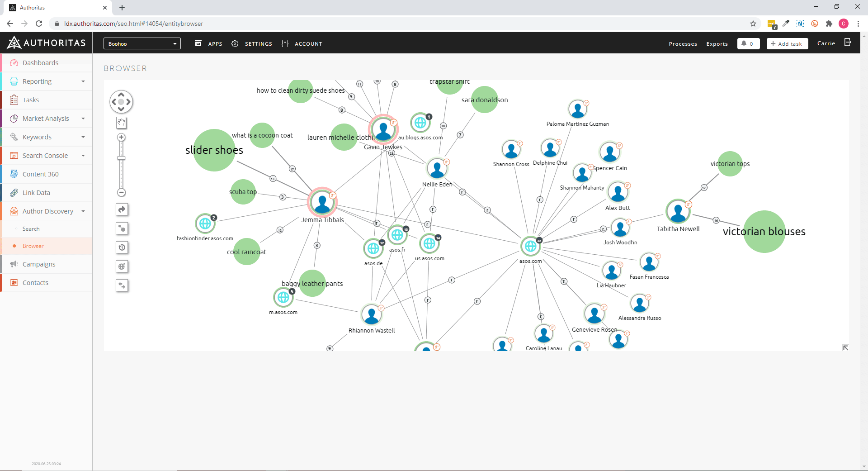
Task: Click the swap arrows tool icon
Action: pyautogui.click(x=122, y=285)
